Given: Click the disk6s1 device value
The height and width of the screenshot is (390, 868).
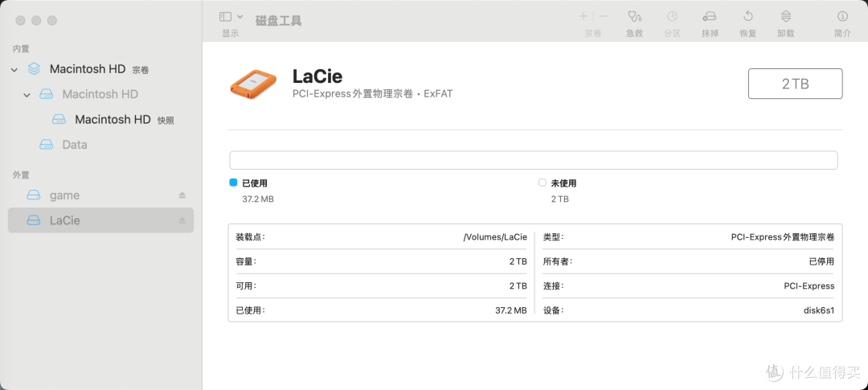Looking at the screenshot, I should (819, 310).
